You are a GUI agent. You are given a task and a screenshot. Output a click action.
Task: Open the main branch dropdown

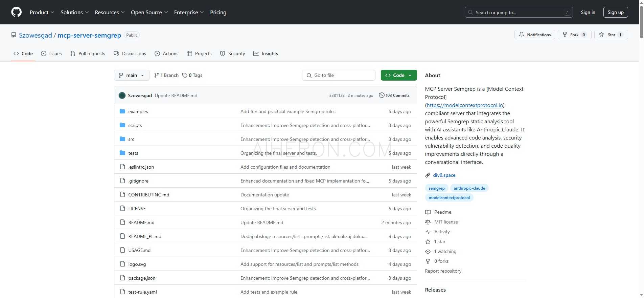coord(132,75)
